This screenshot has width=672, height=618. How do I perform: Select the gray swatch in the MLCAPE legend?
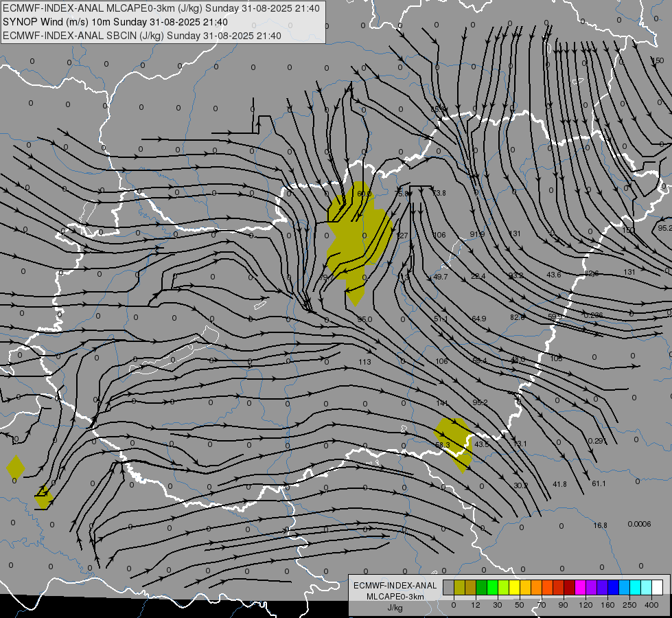(x=448, y=588)
